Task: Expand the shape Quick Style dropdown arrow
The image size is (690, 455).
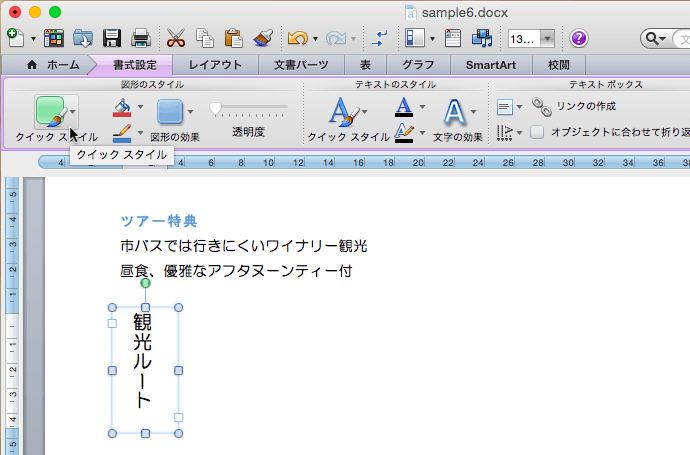Action: (73, 112)
